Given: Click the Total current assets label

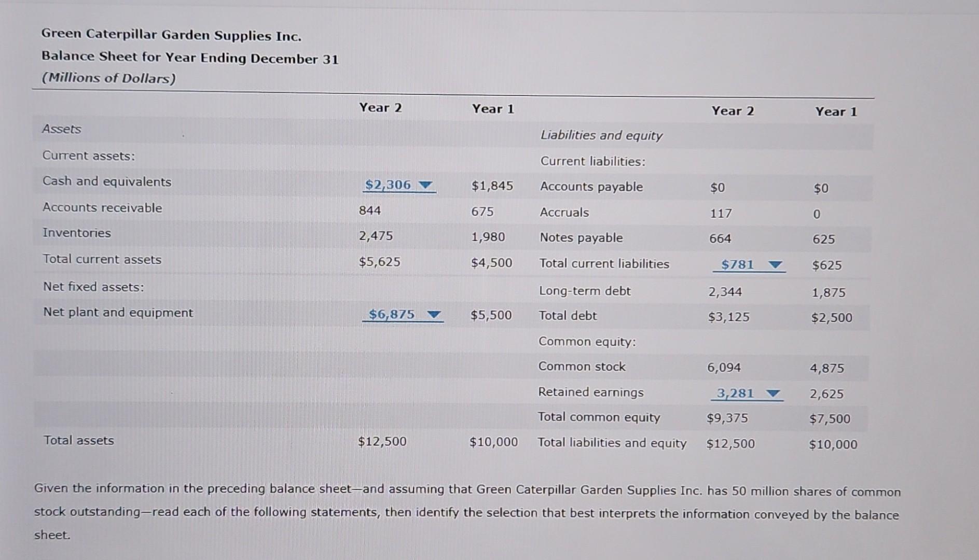Looking at the screenshot, I should pyautogui.click(x=102, y=259).
